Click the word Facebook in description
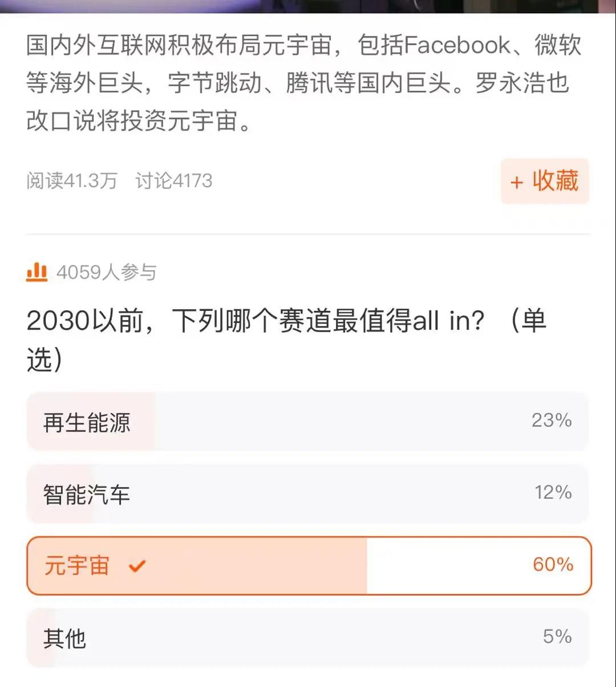 457,46
